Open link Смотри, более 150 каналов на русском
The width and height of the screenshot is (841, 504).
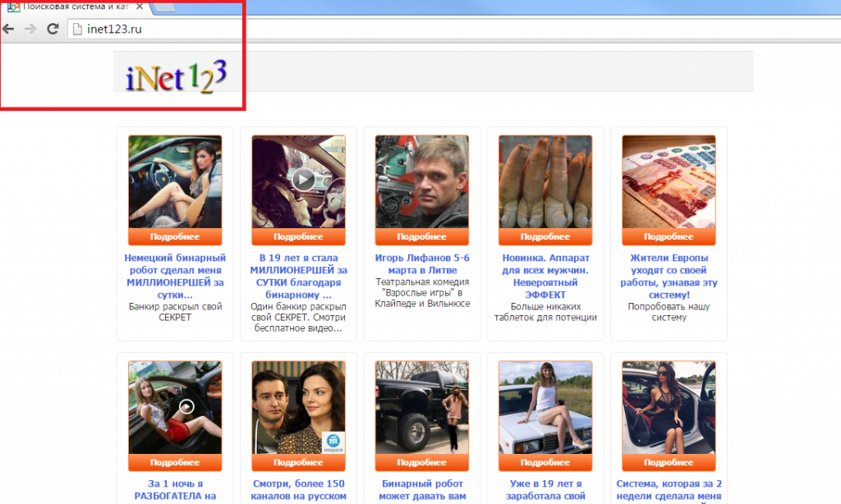click(298, 490)
